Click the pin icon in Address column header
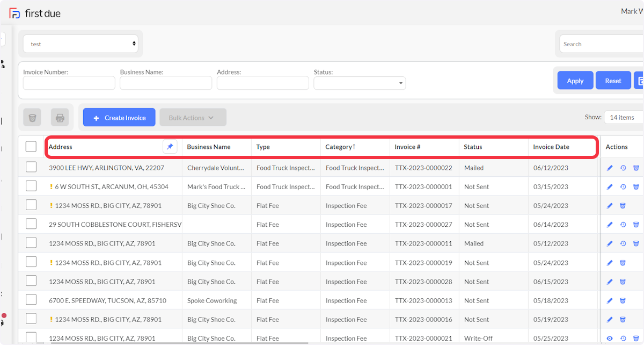The image size is (644, 345). point(170,147)
